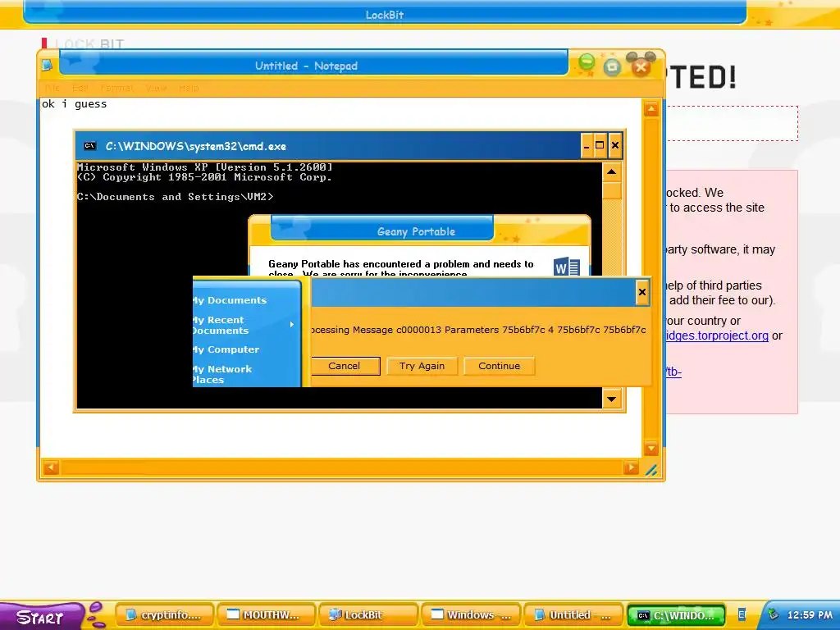The height and width of the screenshot is (630, 840).
Task: Select My Computer in Start menu
Action: click(x=227, y=349)
